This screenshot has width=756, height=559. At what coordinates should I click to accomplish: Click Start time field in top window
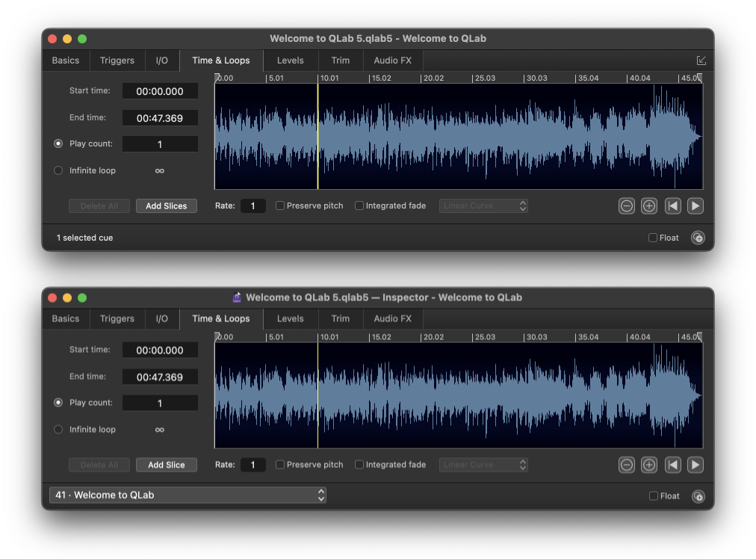pos(160,91)
